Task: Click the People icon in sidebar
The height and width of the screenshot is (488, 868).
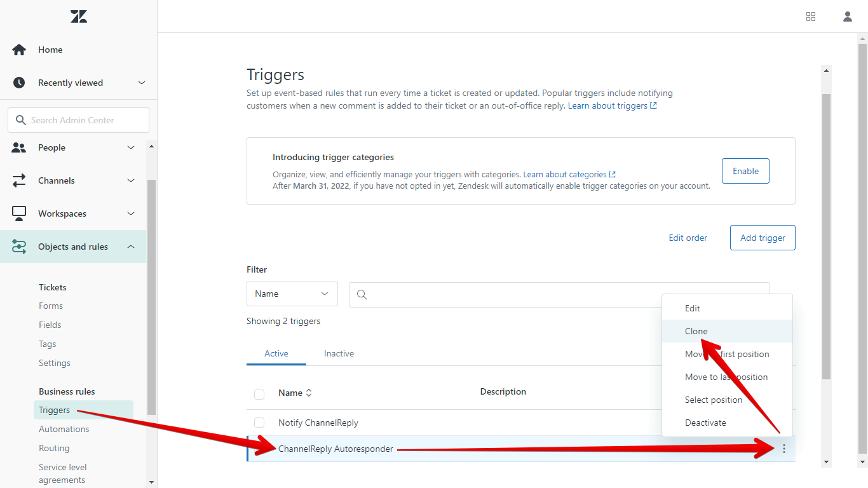Action: click(x=19, y=147)
